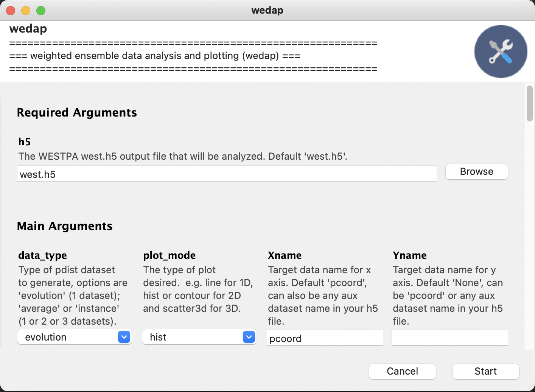This screenshot has height=392, width=535.
Task: Click the Browse button for h5 file
Action: tap(476, 171)
